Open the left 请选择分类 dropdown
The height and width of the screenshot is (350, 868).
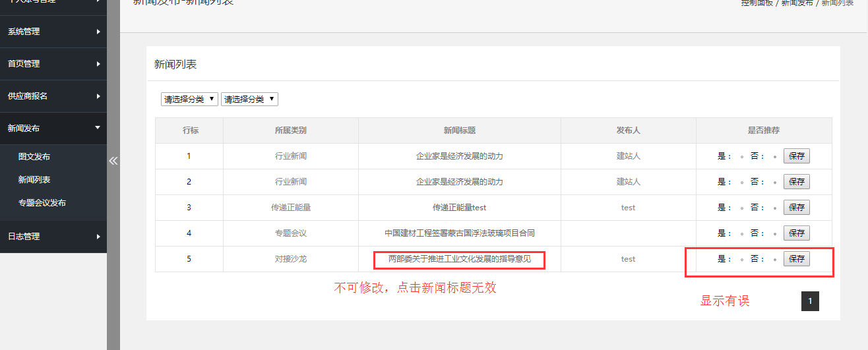[190, 100]
